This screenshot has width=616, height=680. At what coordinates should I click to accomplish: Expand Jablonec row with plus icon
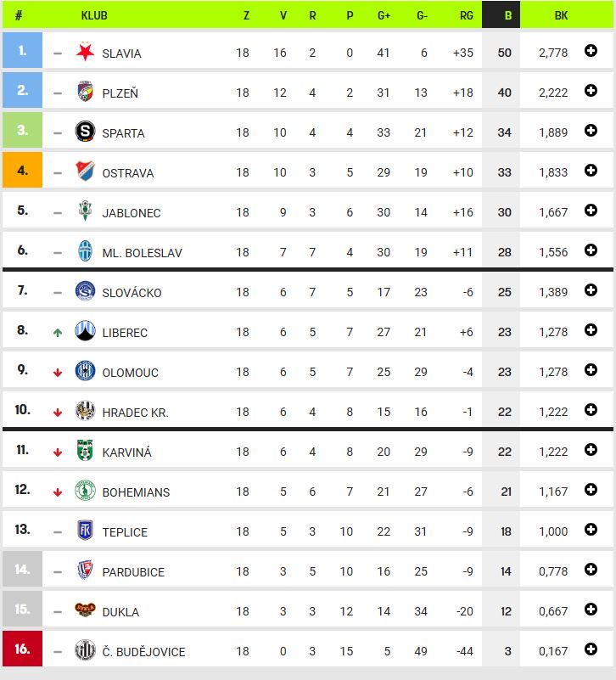591,211
